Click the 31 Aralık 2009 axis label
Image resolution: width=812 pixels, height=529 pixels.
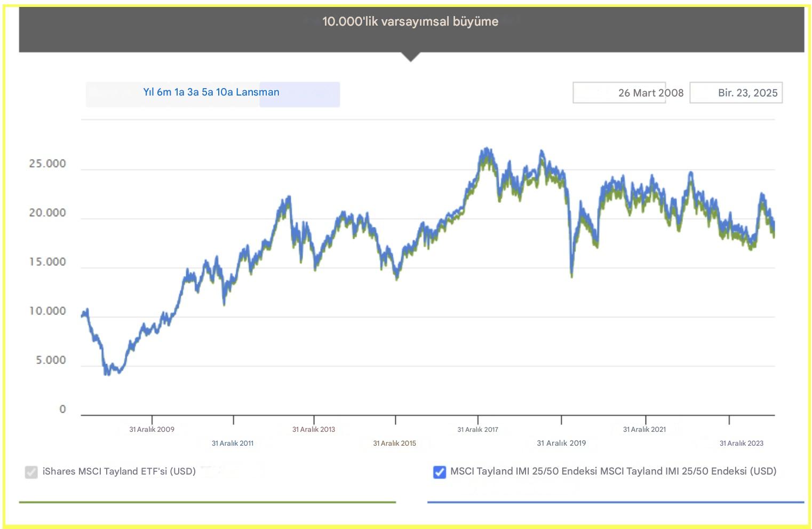click(x=150, y=429)
